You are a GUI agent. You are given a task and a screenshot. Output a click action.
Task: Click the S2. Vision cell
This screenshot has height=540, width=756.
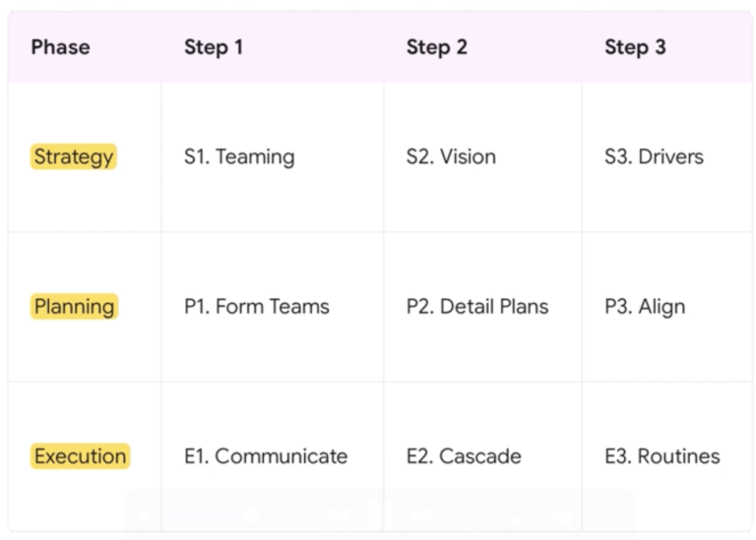pyautogui.click(x=451, y=156)
